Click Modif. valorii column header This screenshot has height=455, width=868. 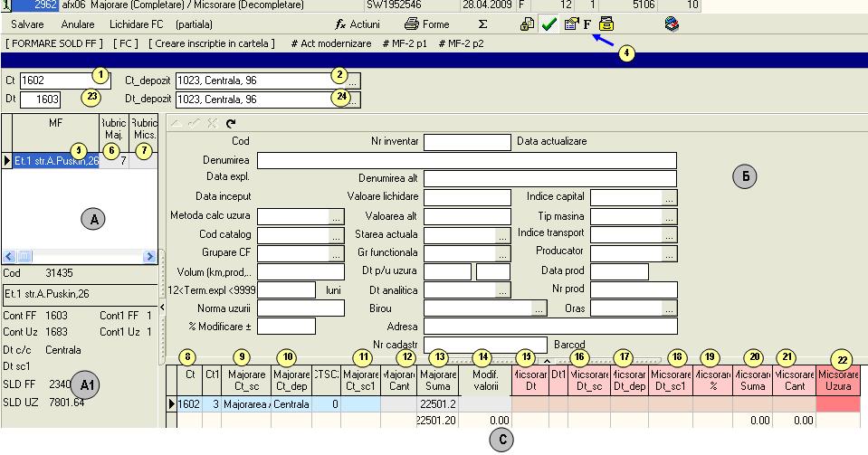click(x=485, y=380)
